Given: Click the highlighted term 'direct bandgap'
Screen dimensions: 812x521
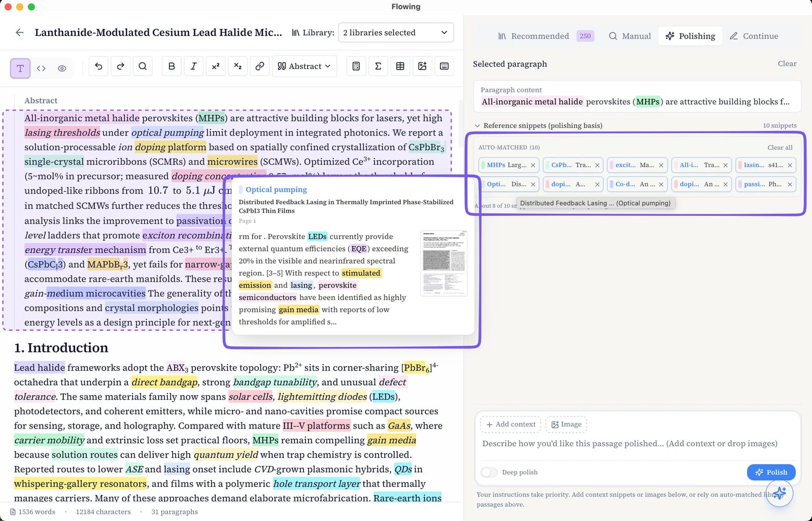Looking at the screenshot, I should pyautogui.click(x=164, y=382).
